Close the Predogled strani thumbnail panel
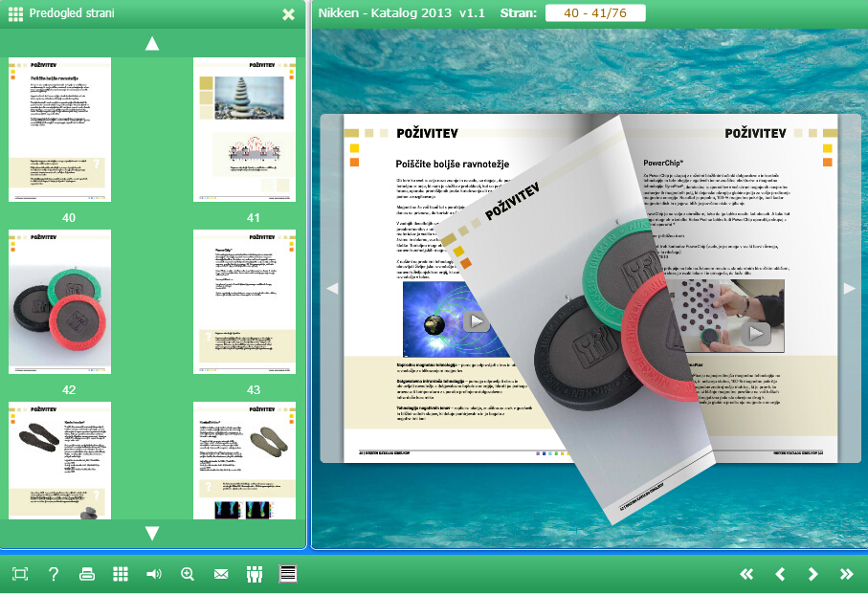Viewport: 868px width, 594px height. (288, 14)
